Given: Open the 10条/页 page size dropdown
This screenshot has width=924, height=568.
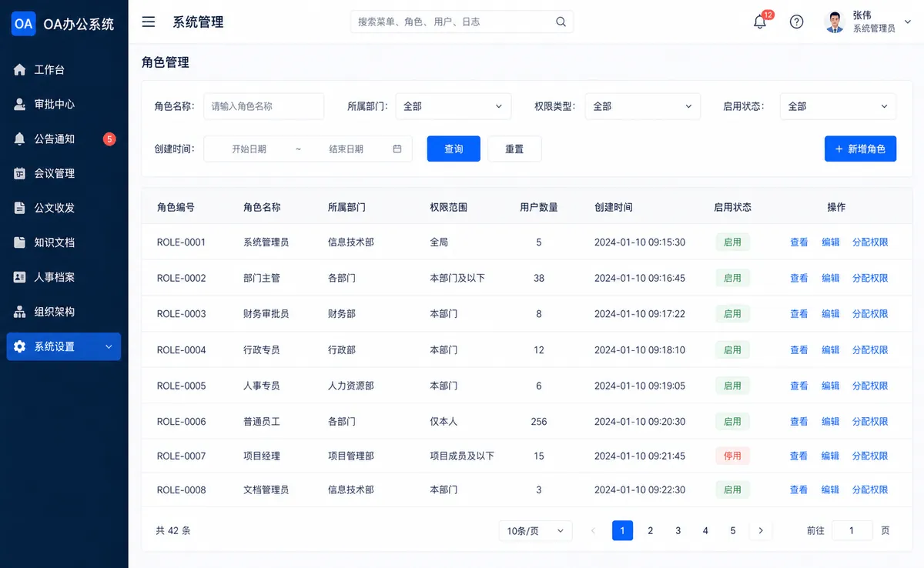Looking at the screenshot, I should 536,530.
